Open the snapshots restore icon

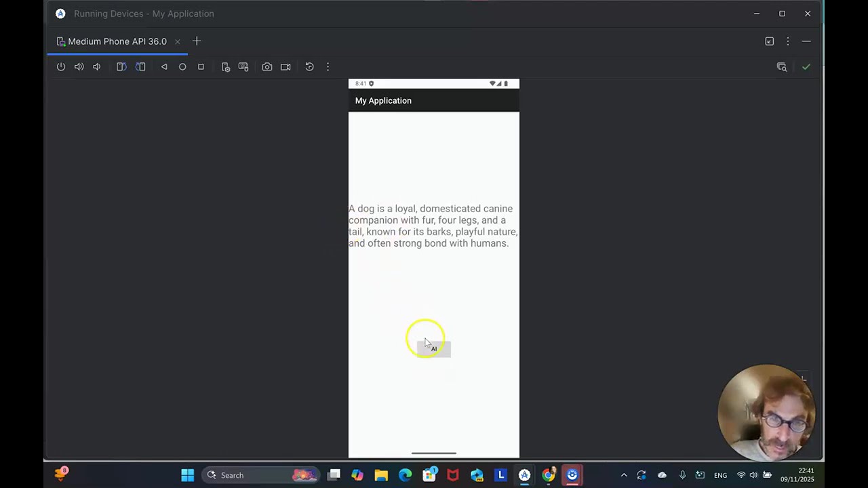(309, 67)
